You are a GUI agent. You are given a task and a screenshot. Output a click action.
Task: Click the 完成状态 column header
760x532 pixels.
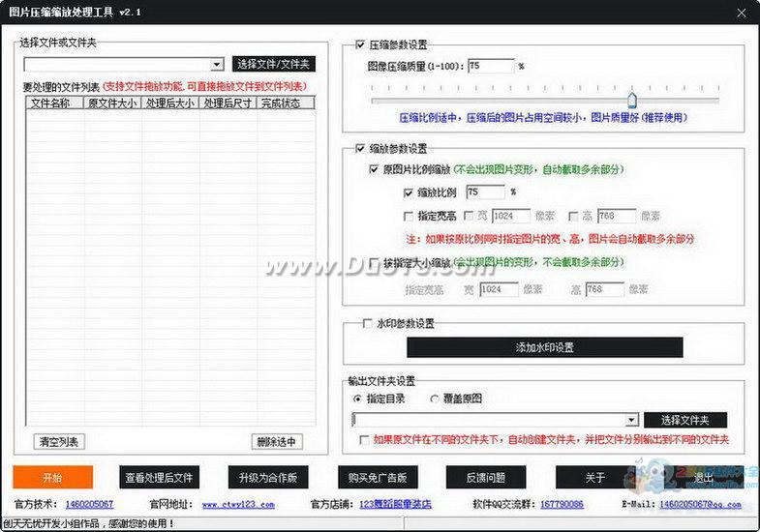coord(286,103)
